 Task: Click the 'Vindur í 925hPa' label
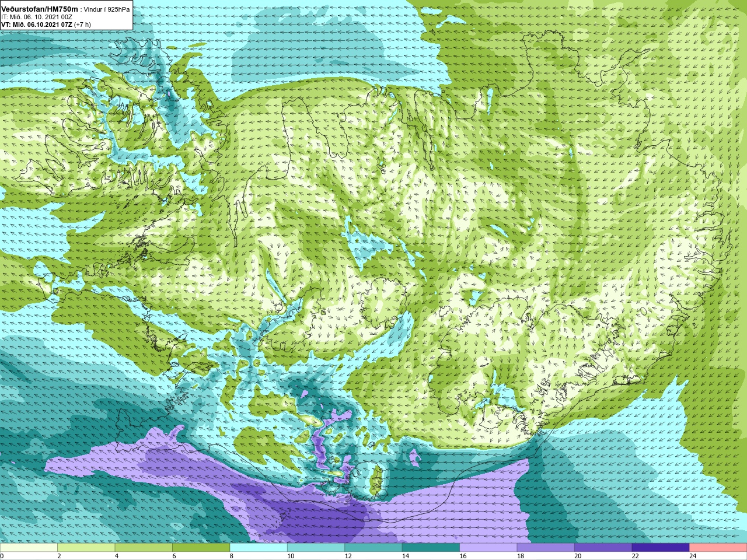point(107,10)
